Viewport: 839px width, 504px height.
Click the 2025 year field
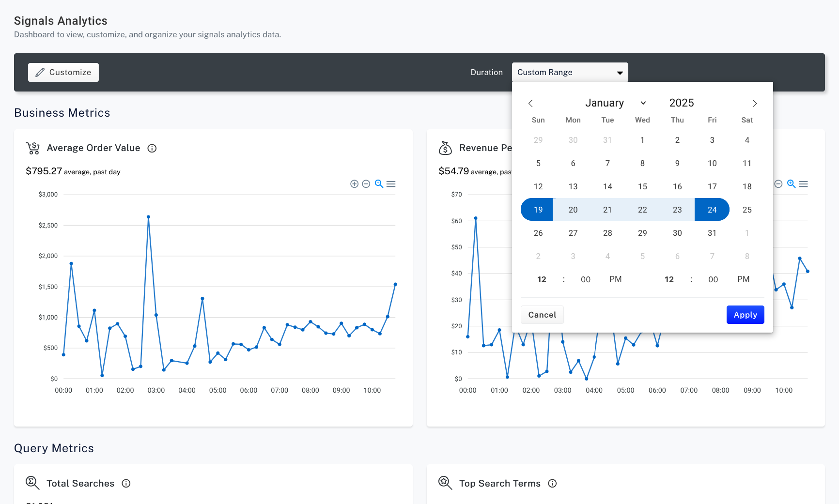(x=682, y=103)
